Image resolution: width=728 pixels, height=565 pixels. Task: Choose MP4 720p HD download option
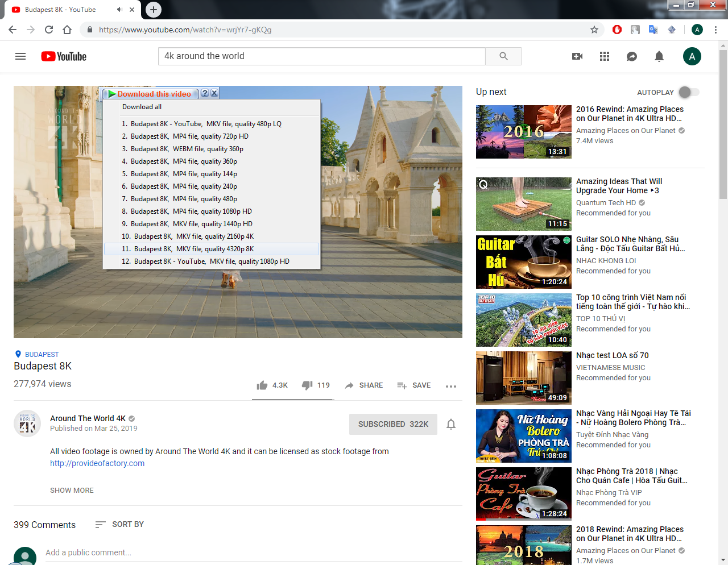pyautogui.click(x=212, y=136)
